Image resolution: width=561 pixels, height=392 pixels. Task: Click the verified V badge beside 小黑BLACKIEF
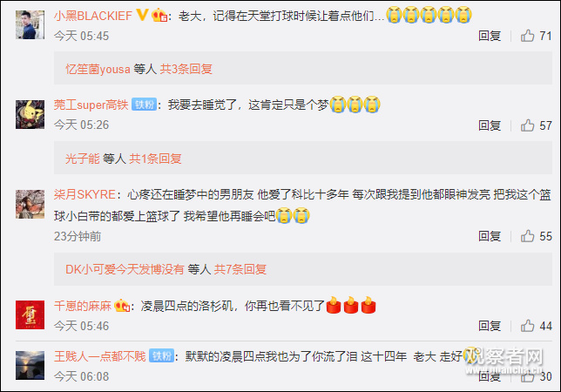tap(142, 15)
